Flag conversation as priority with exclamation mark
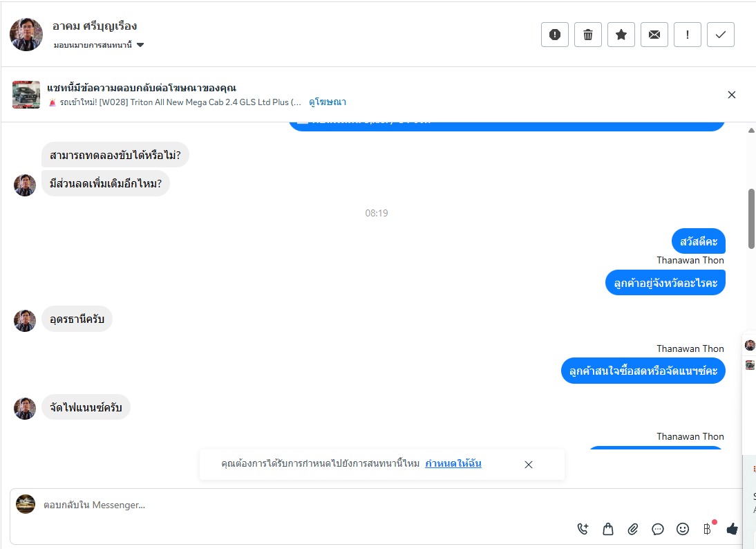The width and height of the screenshot is (756, 549). pos(687,35)
